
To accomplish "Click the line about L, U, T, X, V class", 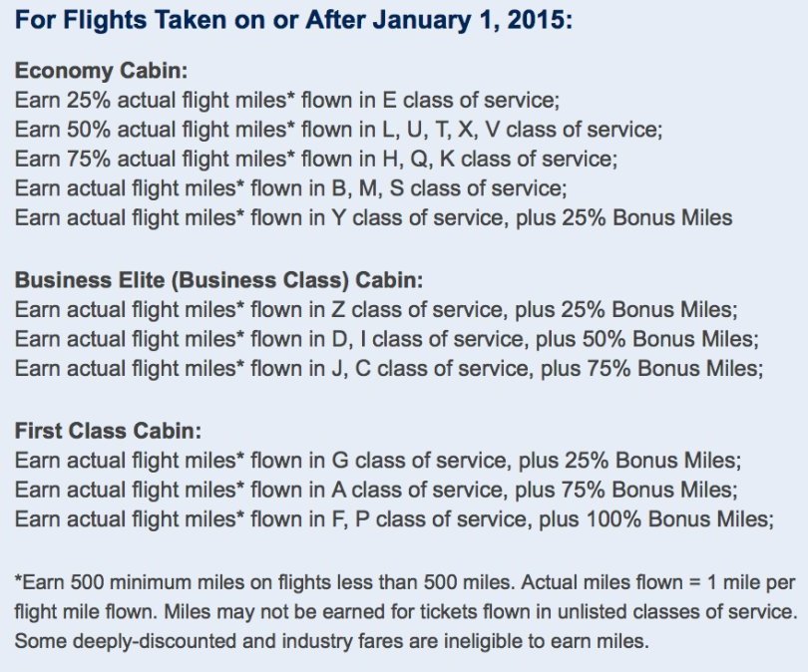I will pos(338,130).
